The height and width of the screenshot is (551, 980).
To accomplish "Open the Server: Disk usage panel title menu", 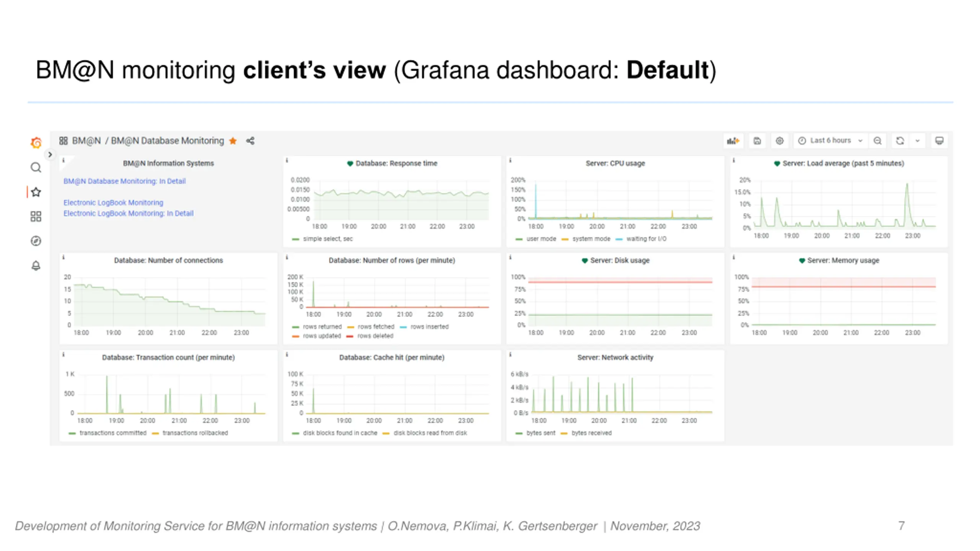I will (620, 260).
